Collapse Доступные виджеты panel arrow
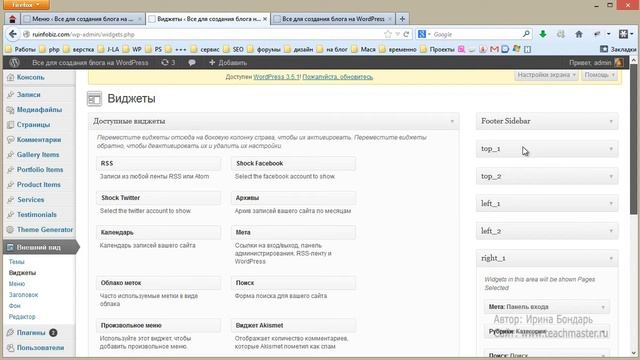Screen dimensions: 640x360 click(452, 121)
